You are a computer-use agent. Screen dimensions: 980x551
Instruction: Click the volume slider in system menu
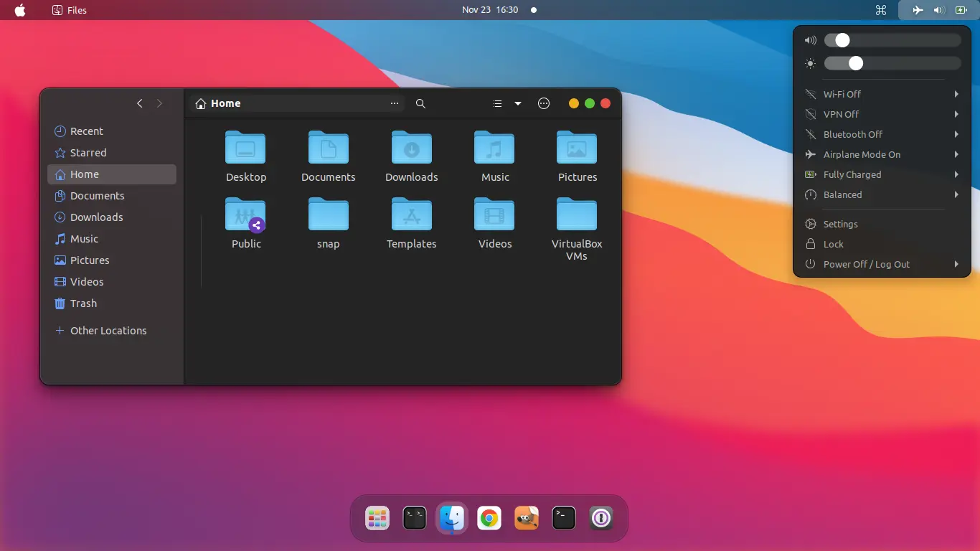click(x=892, y=40)
